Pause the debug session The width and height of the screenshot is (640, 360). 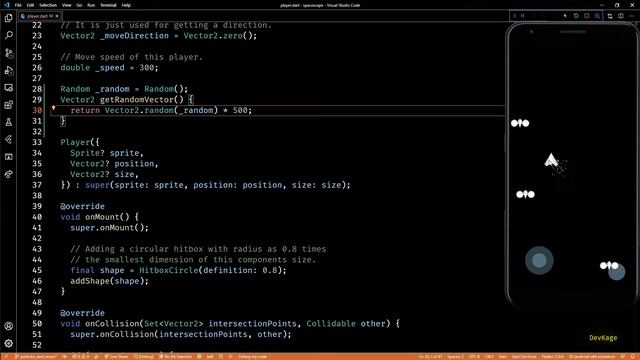coord(522,16)
